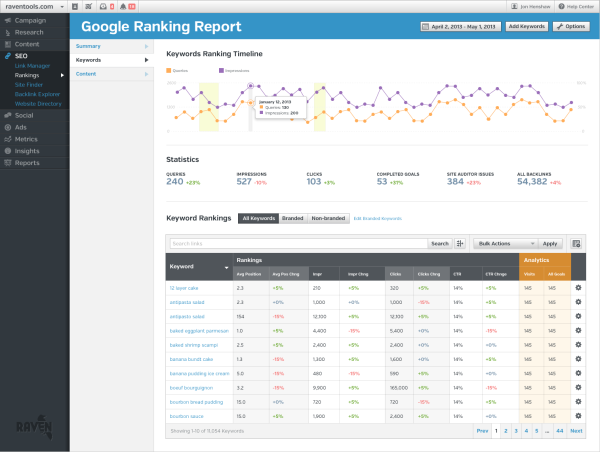Sort by the Avg Position column header
The image size is (600, 452).
pos(251,274)
